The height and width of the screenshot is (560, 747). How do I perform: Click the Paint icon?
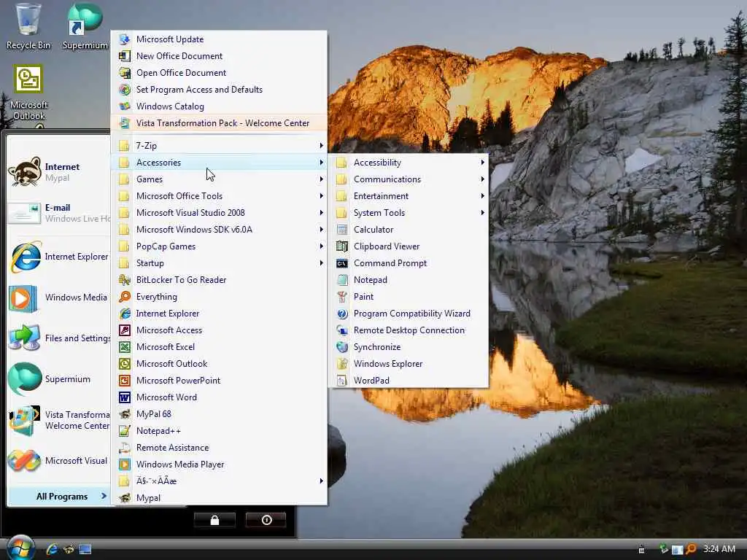[341, 297]
